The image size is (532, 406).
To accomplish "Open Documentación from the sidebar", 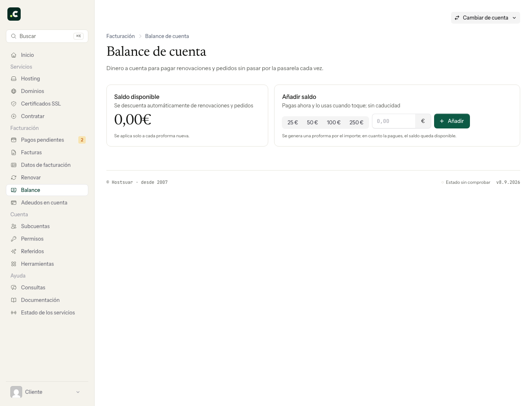I will [x=47, y=300].
